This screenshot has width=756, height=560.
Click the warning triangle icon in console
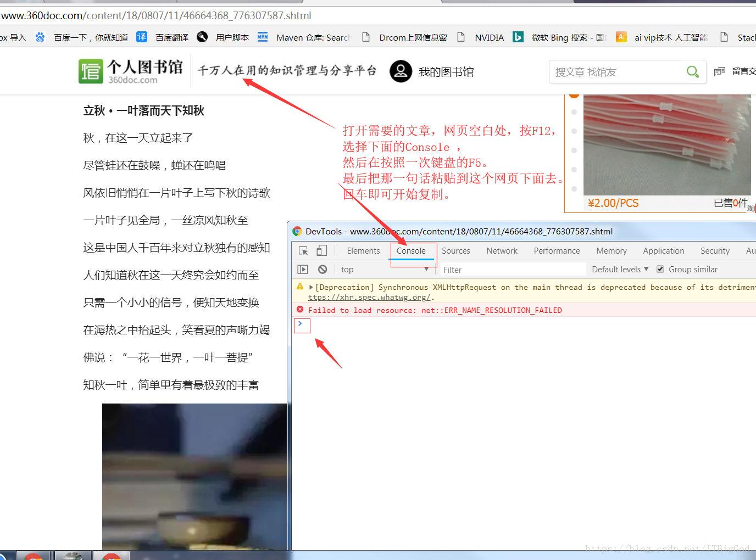tap(300, 287)
